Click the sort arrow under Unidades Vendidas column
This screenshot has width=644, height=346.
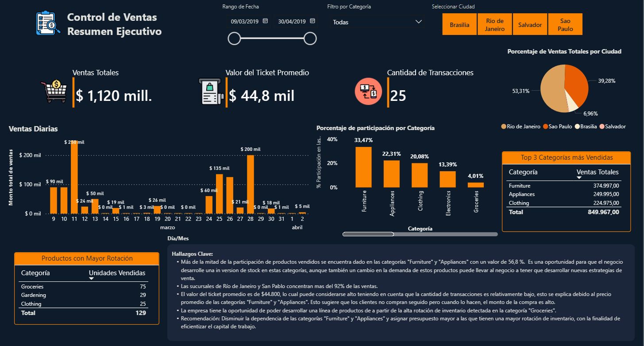[92, 279]
